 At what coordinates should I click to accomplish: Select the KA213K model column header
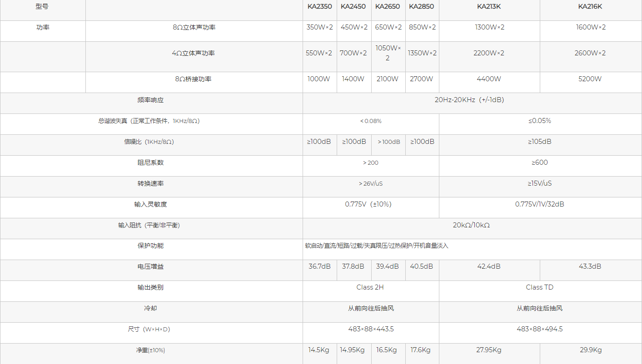tap(489, 6)
